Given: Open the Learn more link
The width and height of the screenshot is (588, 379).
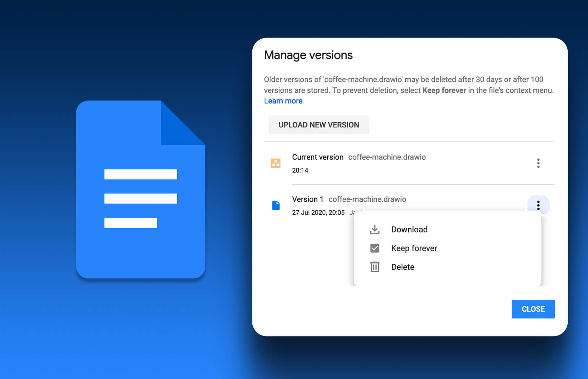Looking at the screenshot, I should coord(283,101).
